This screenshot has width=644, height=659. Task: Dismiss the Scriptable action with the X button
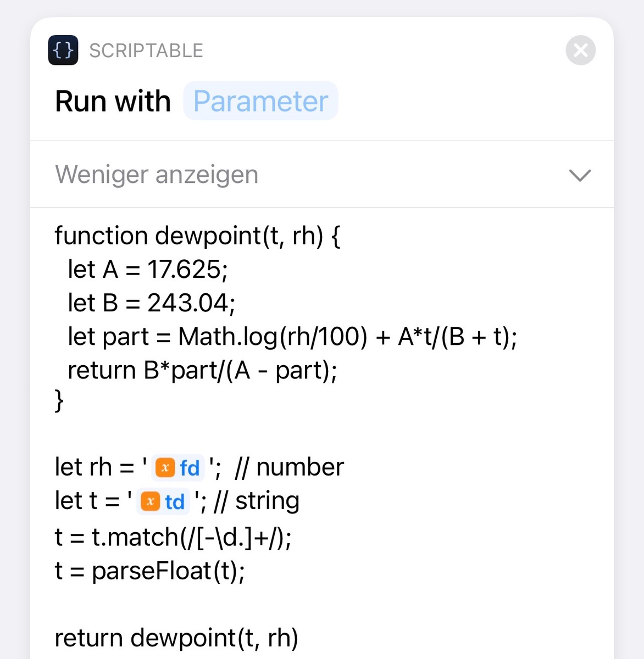tap(580, 51)
